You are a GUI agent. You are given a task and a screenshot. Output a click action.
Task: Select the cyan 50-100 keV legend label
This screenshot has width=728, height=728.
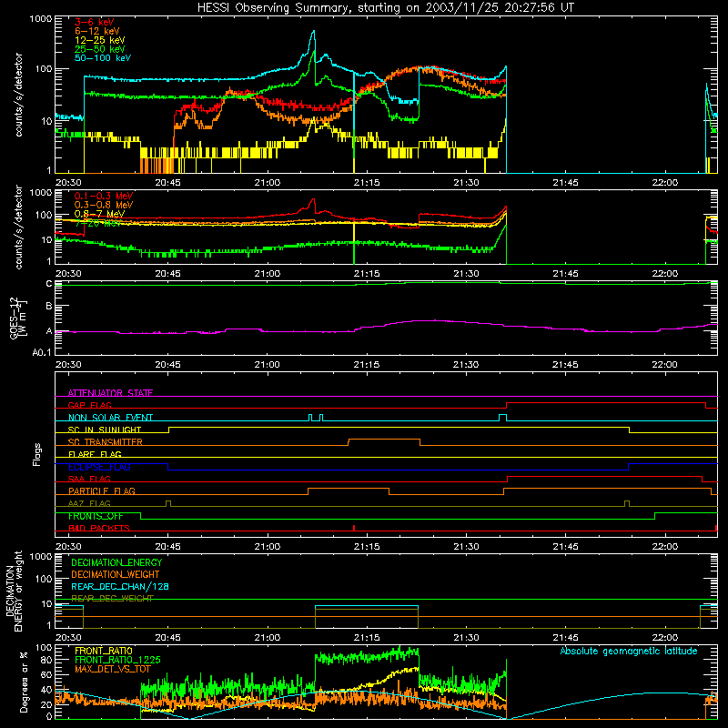pyautogui.click(x=103, y=58)
